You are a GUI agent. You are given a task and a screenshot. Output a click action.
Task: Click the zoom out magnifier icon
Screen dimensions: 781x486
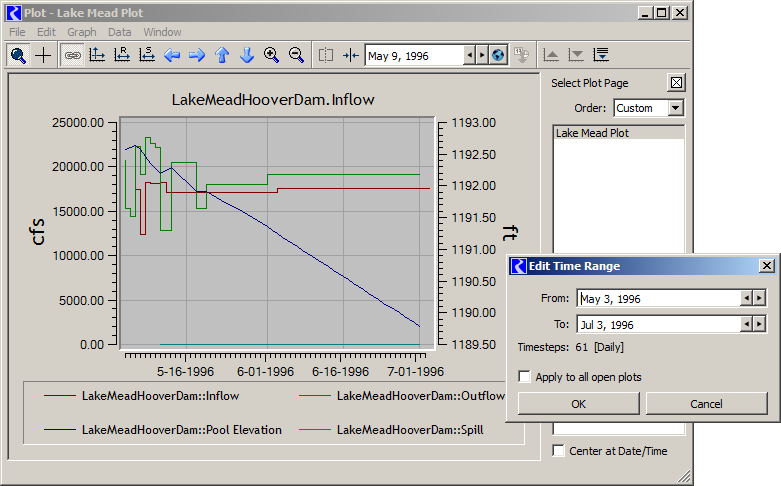tap(296, 55)
